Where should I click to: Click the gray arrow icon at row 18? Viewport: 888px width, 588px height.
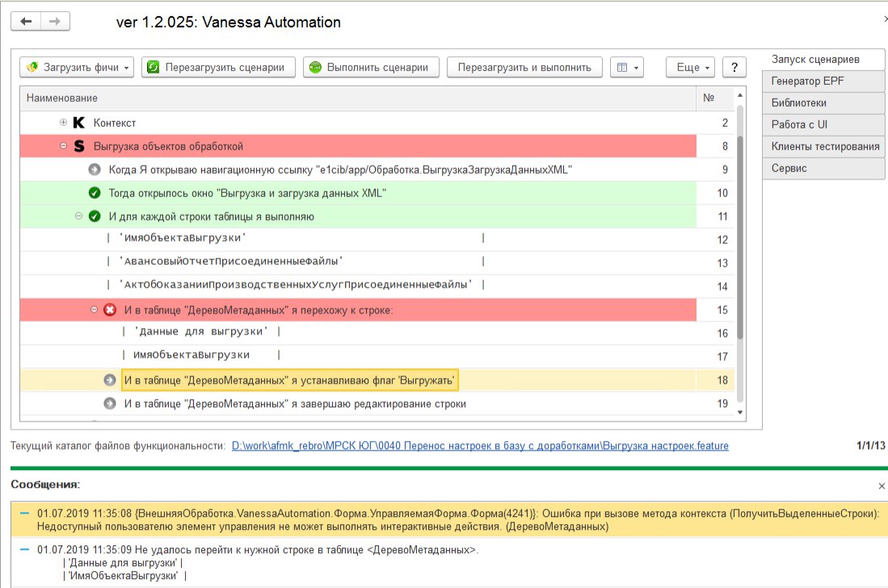pyautogui.click(x=110, y=380)
